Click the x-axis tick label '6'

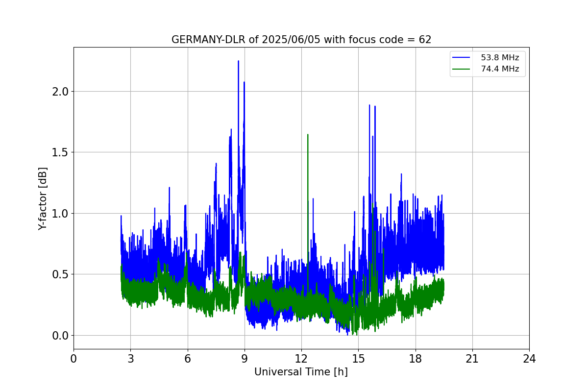pyautogui.click(x=187, y=359)
